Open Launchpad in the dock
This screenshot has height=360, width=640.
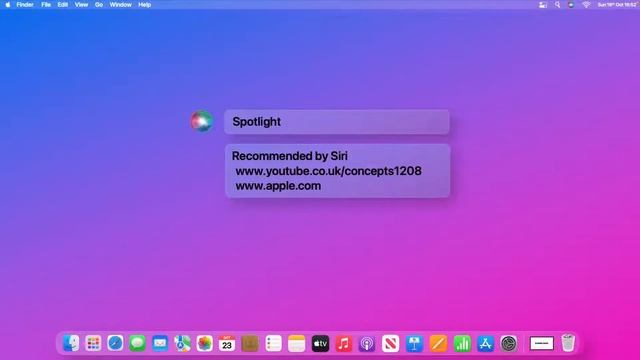(93, 343)
